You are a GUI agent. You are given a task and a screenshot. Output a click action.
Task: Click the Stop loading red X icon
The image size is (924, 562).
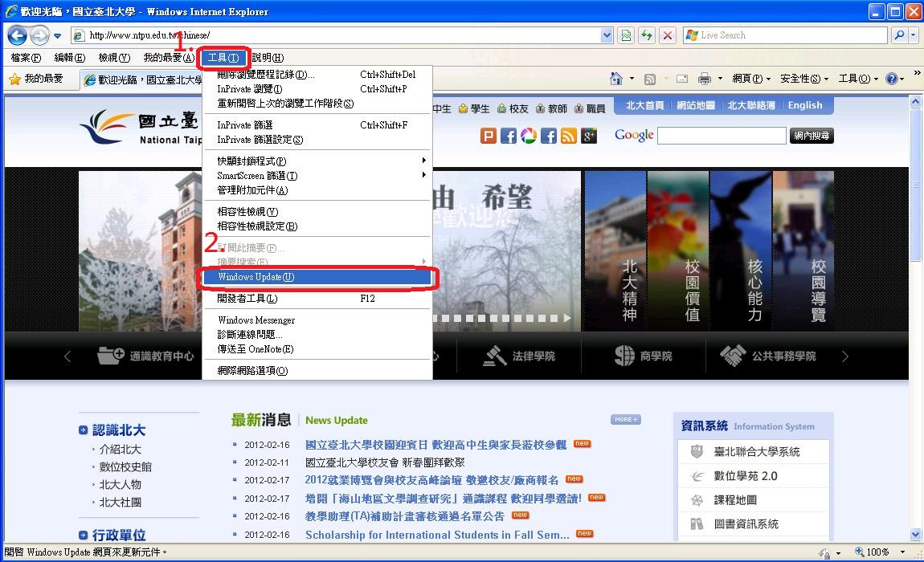click(x=667, y=35)
